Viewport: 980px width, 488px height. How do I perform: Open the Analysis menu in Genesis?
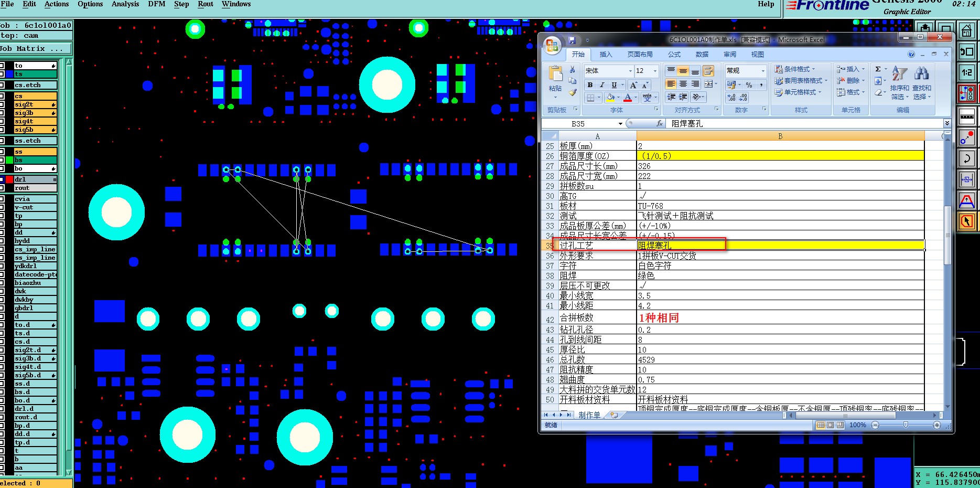tap(125, 4)
